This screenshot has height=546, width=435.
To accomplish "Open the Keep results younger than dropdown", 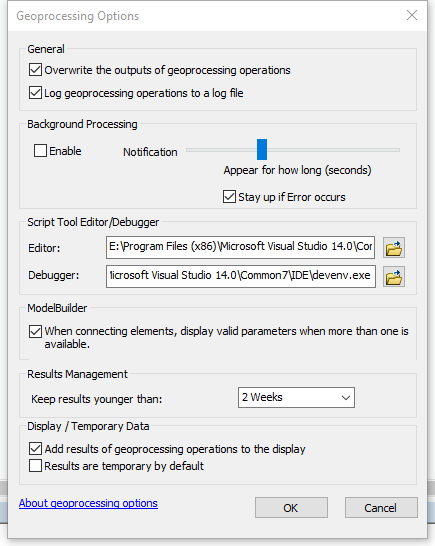I will tap(296, 397).
